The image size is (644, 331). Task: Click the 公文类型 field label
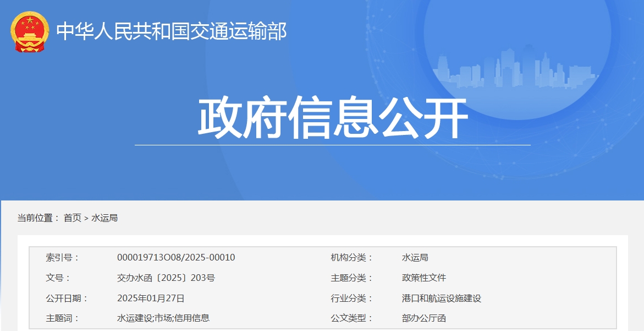click(x=351, y=318)
